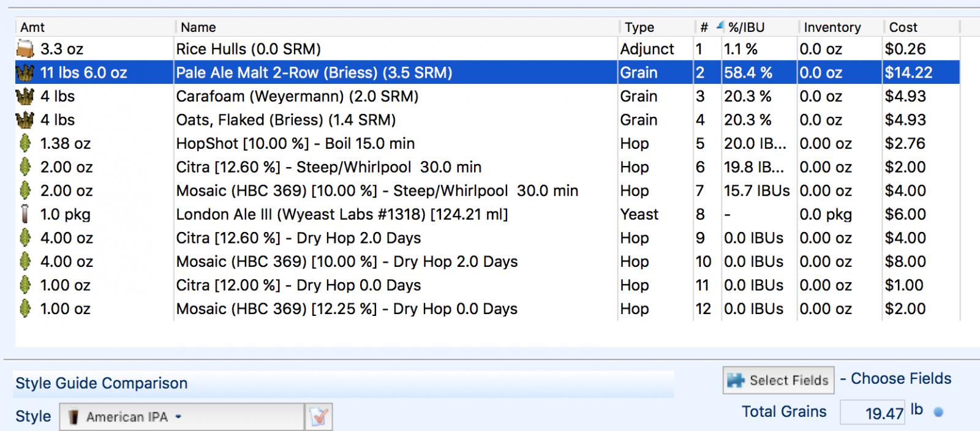This screenshot has width=980, height=431.
Task: Select Citra [12.60 %] Dry Hop 2.0 Days
Action: pyautogui.click(x=488, y=238)
